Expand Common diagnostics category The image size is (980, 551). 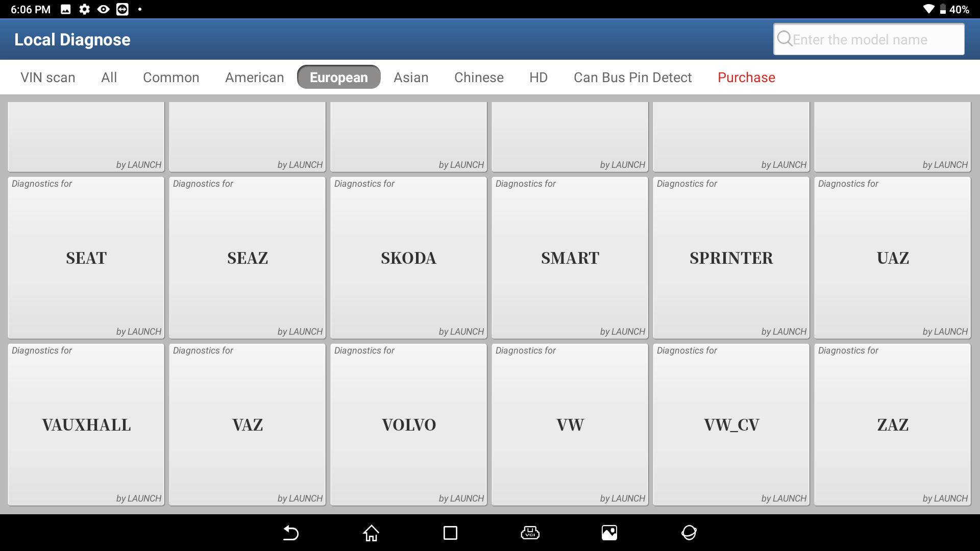(170, 78)
